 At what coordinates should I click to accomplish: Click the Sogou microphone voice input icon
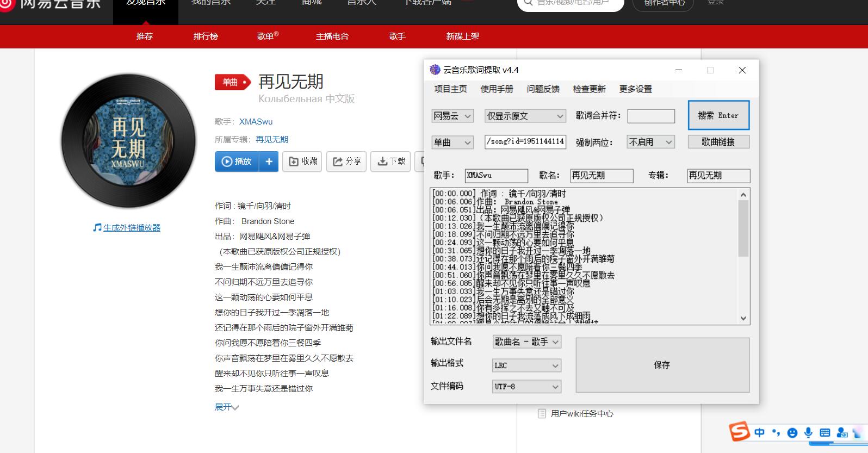click(x=809, y=433)
